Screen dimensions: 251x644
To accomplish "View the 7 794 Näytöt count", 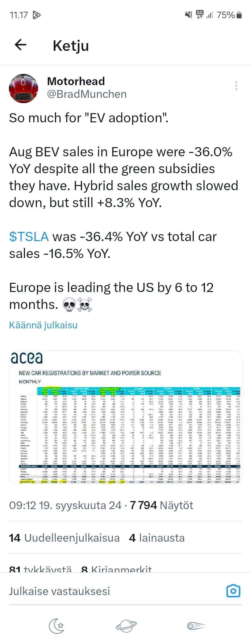I will [x=162, y=505].
